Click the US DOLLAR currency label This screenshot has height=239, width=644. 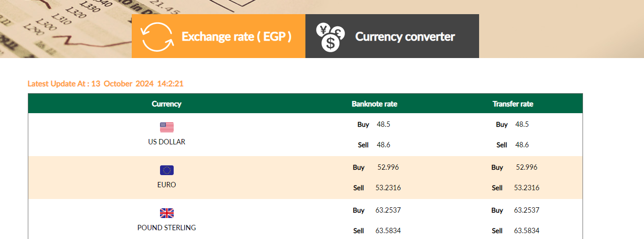pos(167,142)
